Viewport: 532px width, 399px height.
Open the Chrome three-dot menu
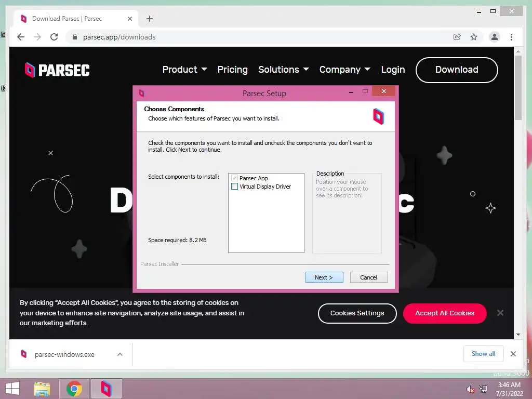(x=511, y=37)
